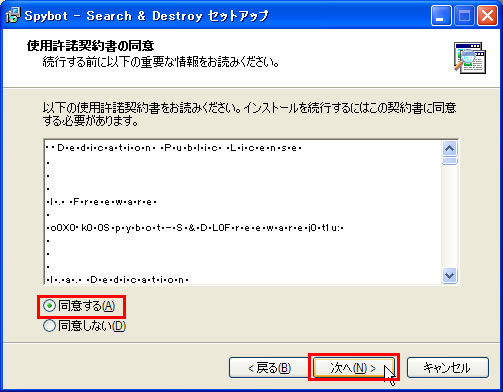The width and height of the screenshot is (503, 392).
Task: Minimize the setup window
Action: [441, 15]
